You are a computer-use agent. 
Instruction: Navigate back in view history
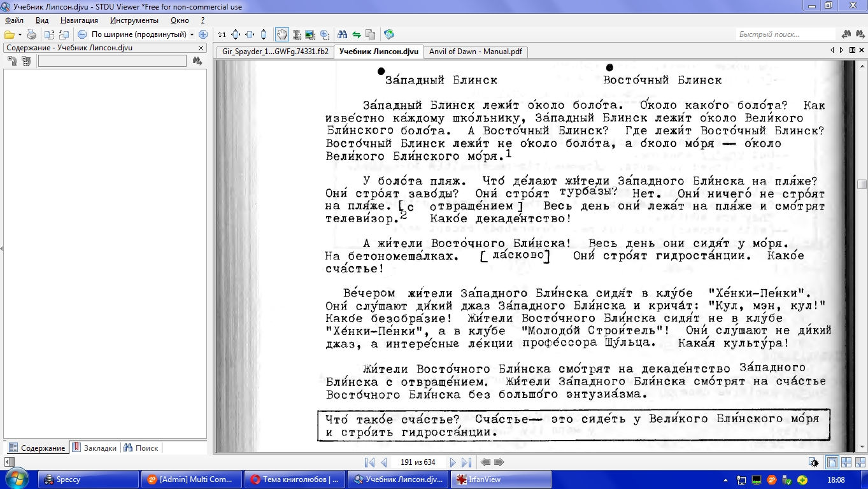[x=486, y=462]
